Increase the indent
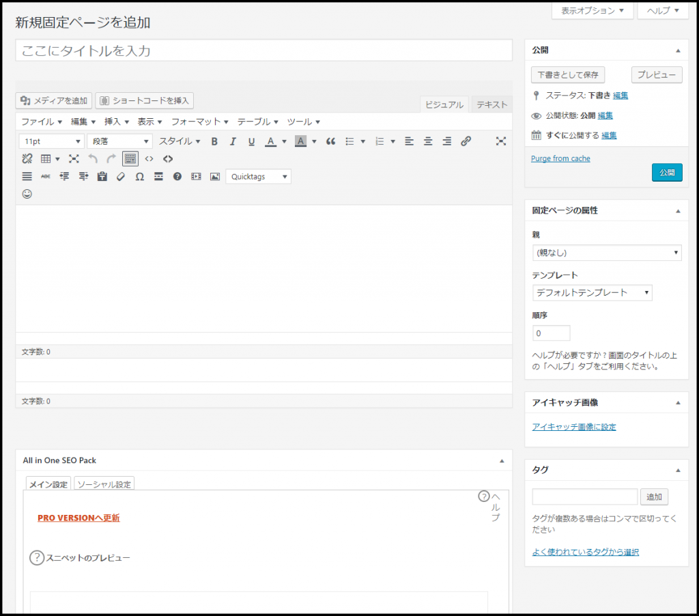Image resolution: width=699 pixels, height=616 pixels. point(83,177)
